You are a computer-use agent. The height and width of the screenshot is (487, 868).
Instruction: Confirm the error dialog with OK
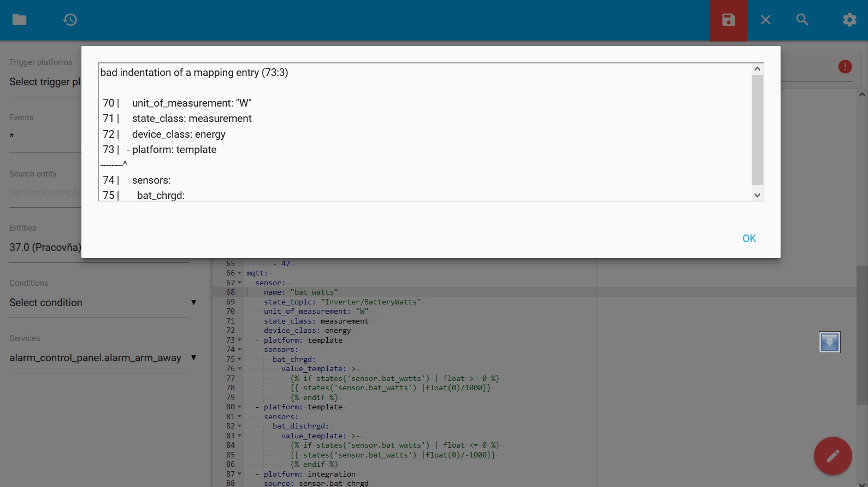click(x=749, y=238)
